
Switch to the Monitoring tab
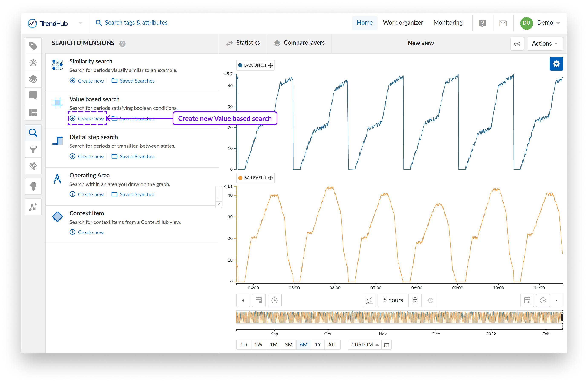coord(448,23)
